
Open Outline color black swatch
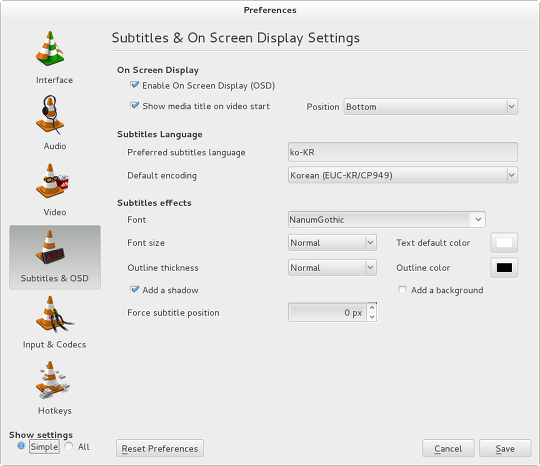click(504, 268)
